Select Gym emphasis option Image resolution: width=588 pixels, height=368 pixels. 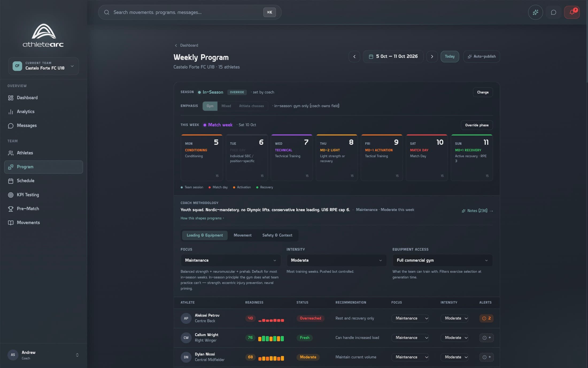[210, 106]
